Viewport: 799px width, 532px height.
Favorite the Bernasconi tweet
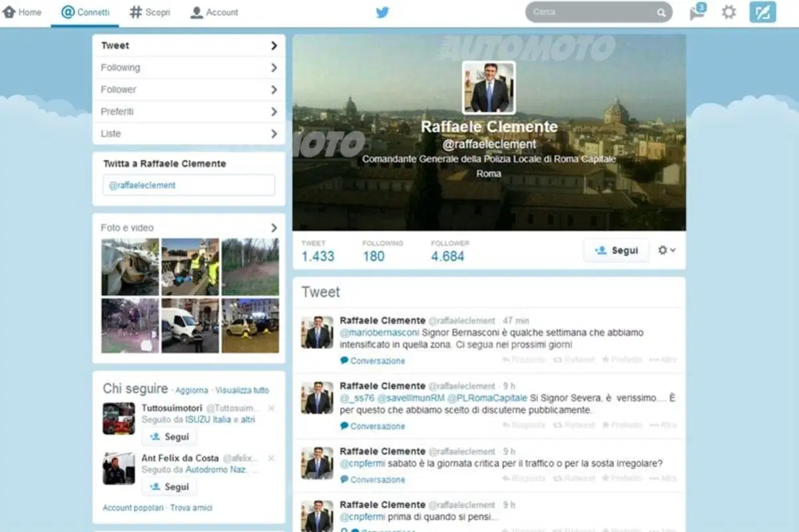point(622,360)
